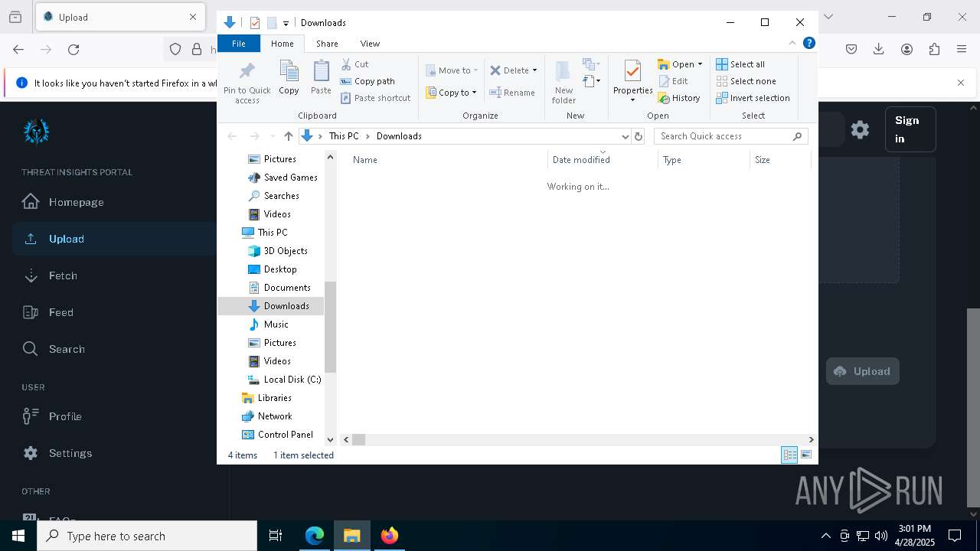This screenshot has height=551, width=980.
Task: Open the Move to dropdown
Action: [452, 70]
